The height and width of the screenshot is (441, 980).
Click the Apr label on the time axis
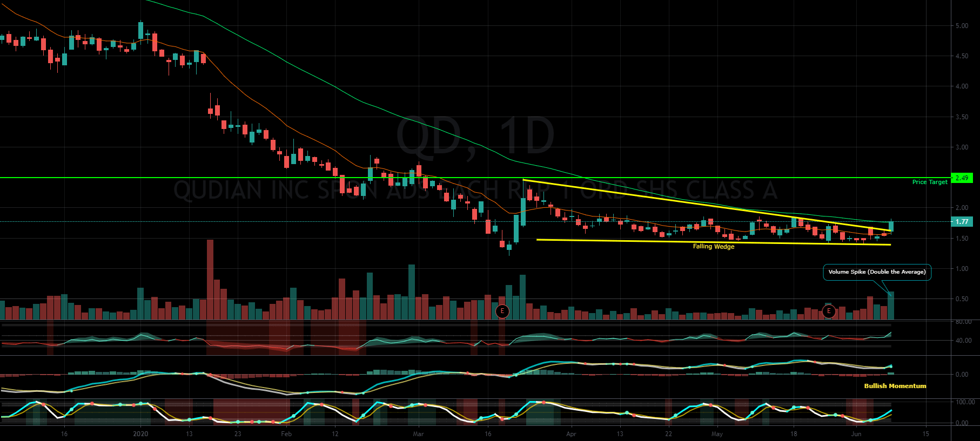[x=571, y=434]
